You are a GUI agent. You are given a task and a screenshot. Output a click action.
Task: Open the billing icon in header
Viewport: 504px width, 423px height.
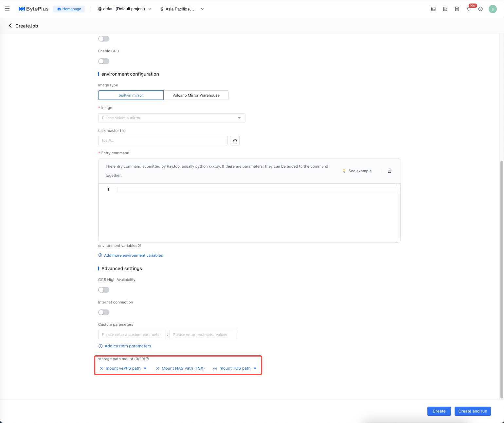click(445, 9)
